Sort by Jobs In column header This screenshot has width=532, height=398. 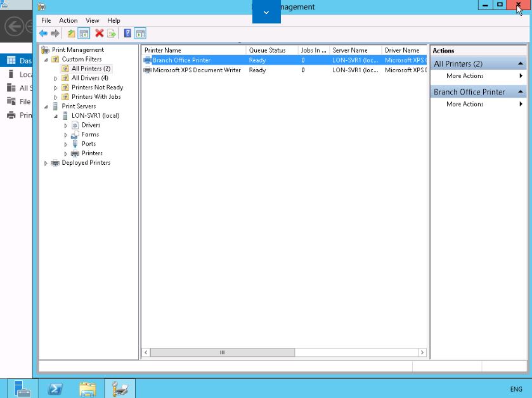point(314,50)
